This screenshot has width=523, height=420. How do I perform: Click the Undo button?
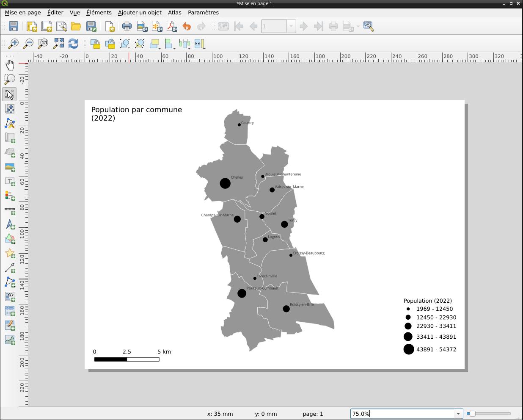[187, 27]
